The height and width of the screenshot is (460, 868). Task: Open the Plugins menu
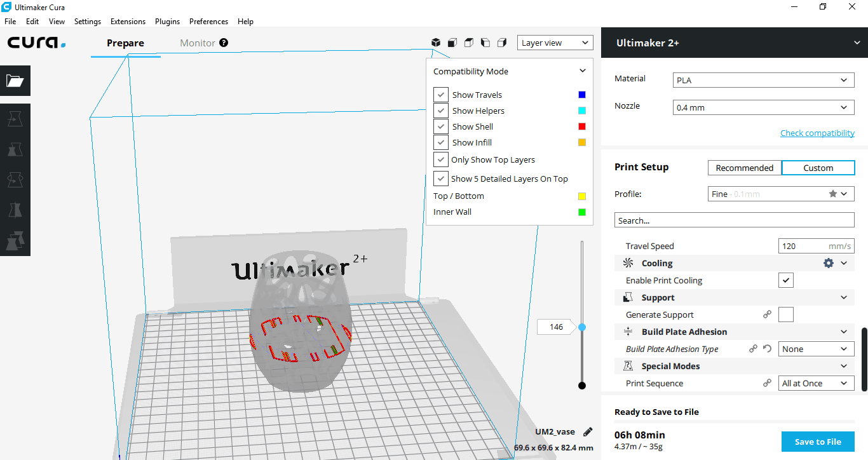(x=167, y=21)
